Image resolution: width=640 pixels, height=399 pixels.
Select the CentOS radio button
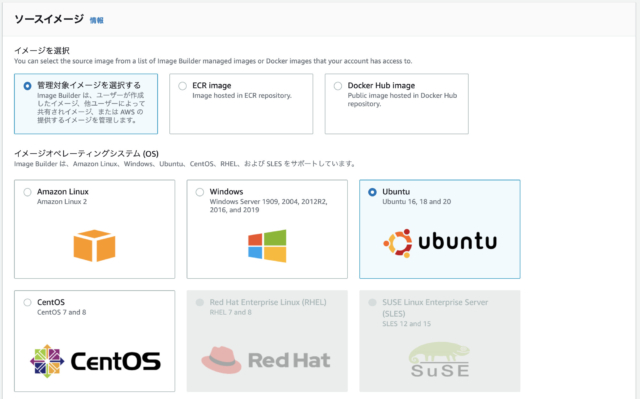click(27, 302)
